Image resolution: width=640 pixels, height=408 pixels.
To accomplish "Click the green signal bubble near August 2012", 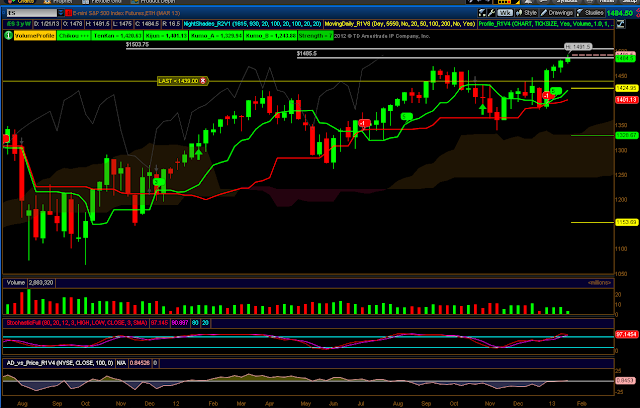I will [x=407, y=117].
